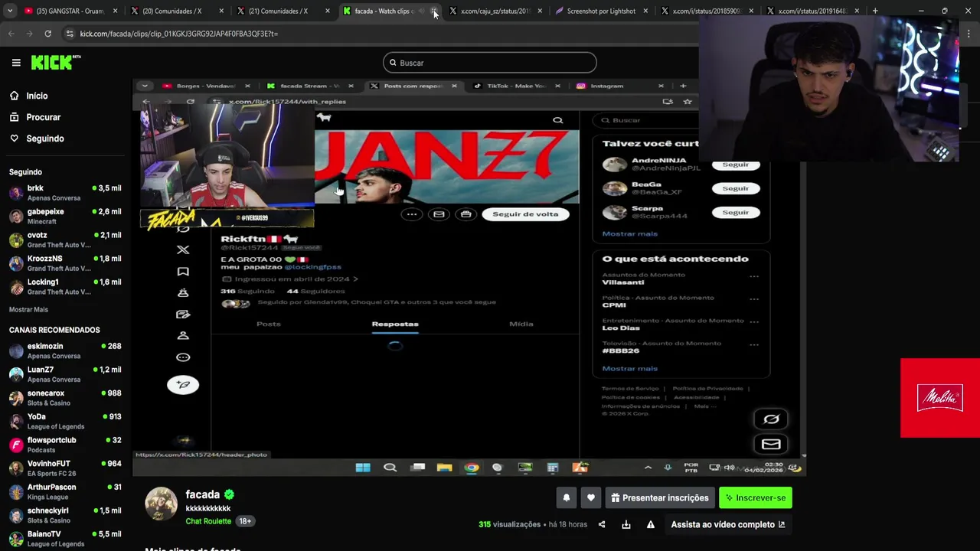Click flowsportclub channel avatar

pyautogui.click(x=16, y=445)
